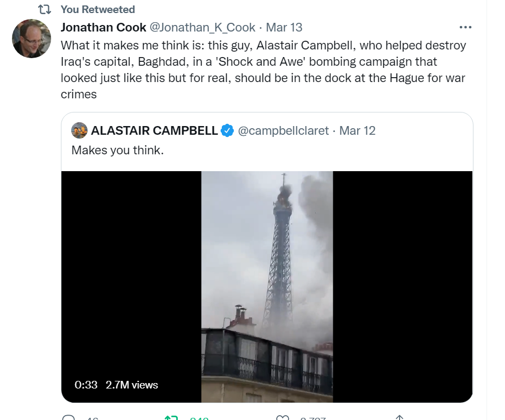The width and height of the screenshot is (505, 420).
Task: Click the reply speech bubble icon
Action: (69, 418)
